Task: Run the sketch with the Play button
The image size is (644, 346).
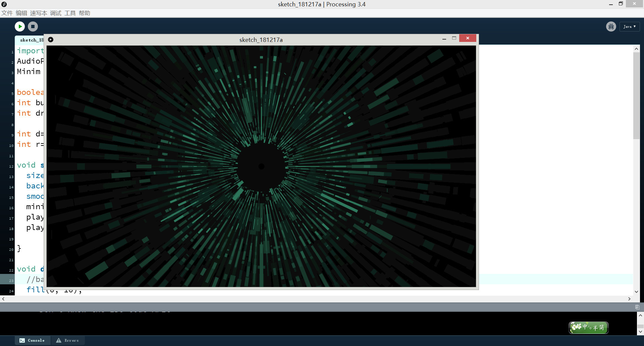Action: [20, 26]
